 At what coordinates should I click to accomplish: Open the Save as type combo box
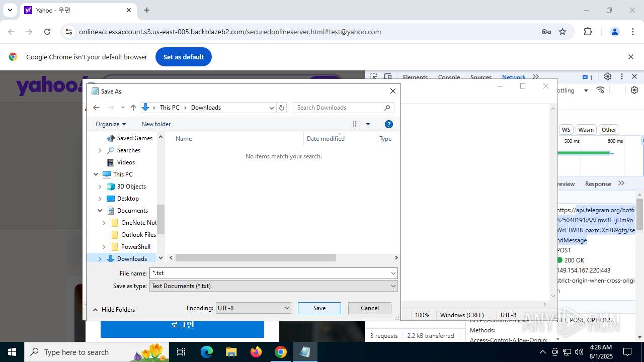(x=273, y=286)
